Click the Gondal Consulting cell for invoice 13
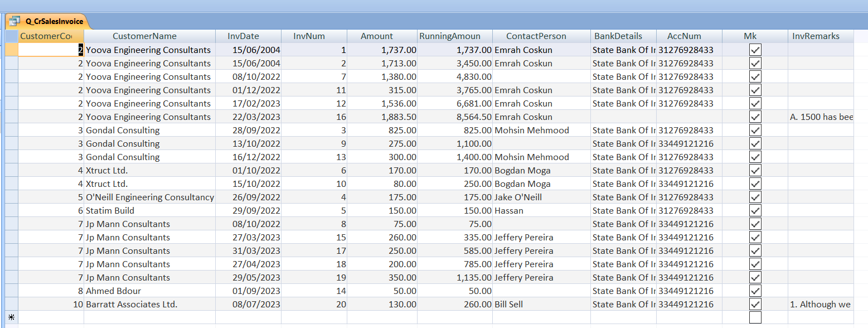 [123, 157]
